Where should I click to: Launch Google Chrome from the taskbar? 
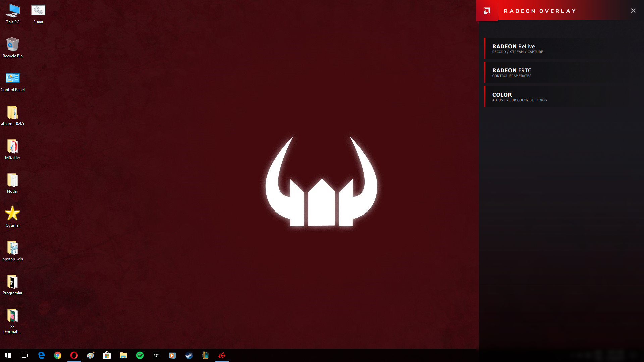point(58,355)
